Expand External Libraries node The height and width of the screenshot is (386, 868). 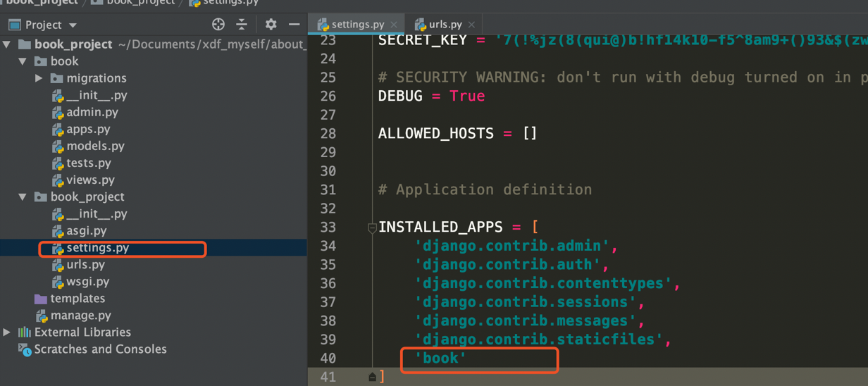point(7,332)
